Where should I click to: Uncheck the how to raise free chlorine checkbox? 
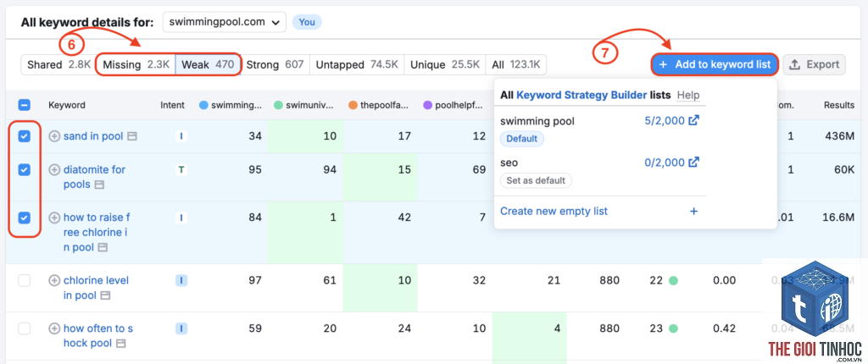pos(25,218)
